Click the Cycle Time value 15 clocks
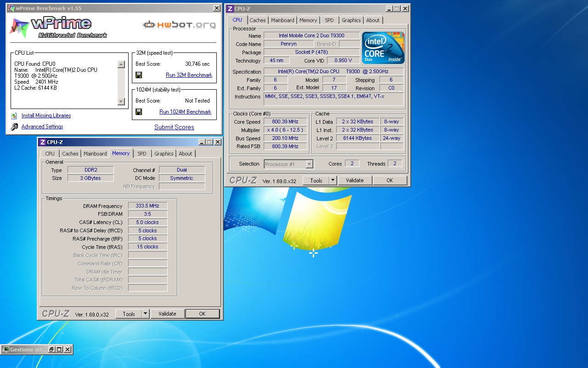The height and width of the screenshot is (368, 588). (147, 247)
